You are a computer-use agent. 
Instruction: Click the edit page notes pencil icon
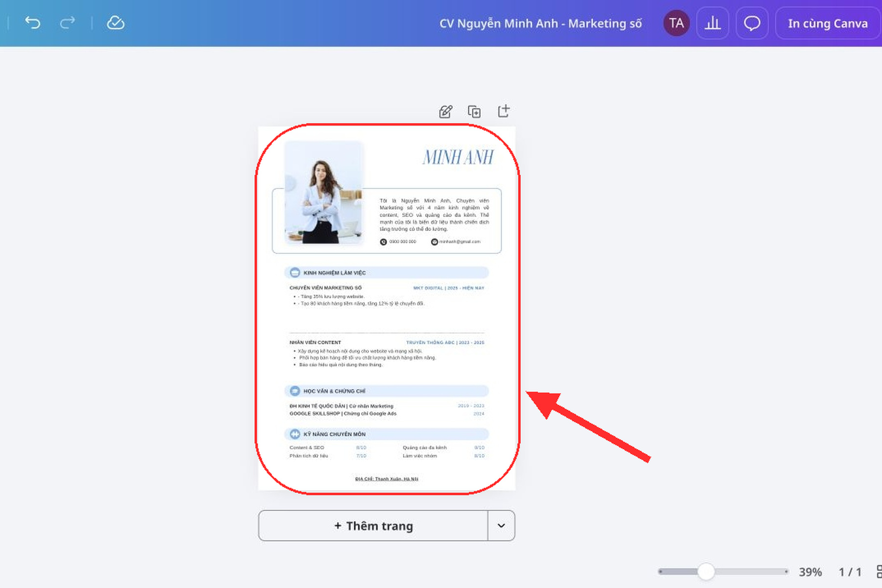click(445, 112)
